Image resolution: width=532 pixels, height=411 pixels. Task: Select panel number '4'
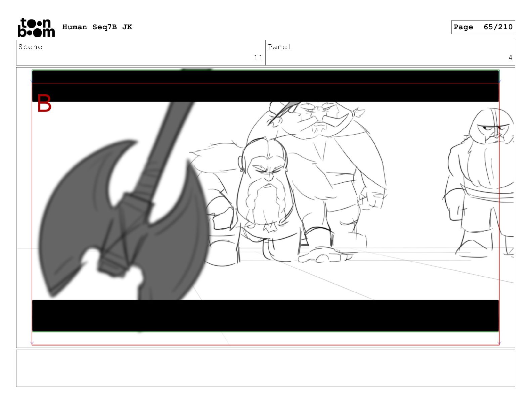[x=510, y=58]
